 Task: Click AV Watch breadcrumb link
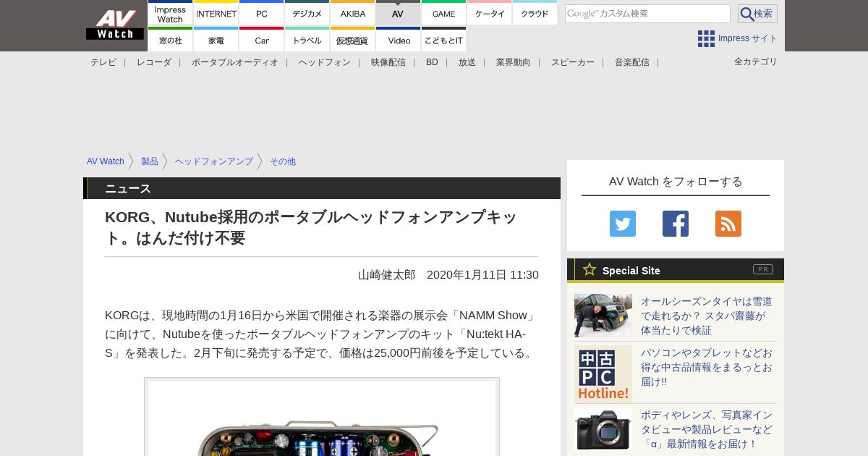[x=106, y=161]
